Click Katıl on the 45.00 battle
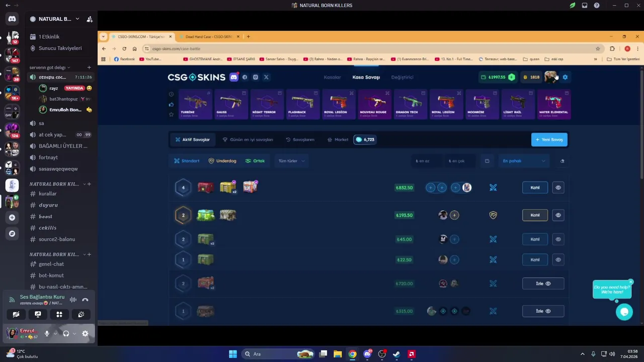 [535, 239]
